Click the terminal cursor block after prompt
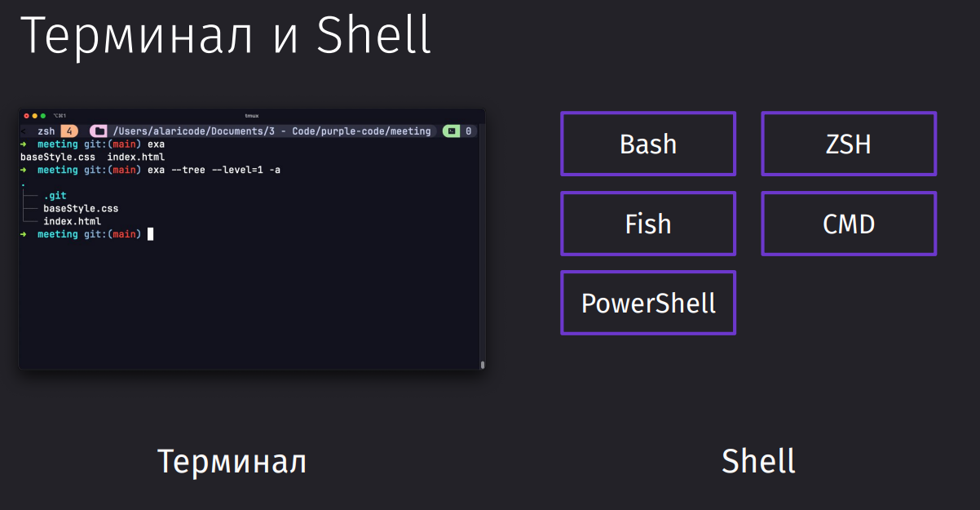The height and width of the screenshot is (510, 980). 150,234
